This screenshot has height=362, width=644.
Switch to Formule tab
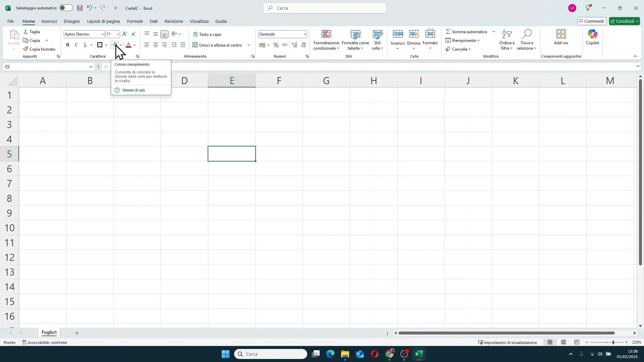coord(135,21)
